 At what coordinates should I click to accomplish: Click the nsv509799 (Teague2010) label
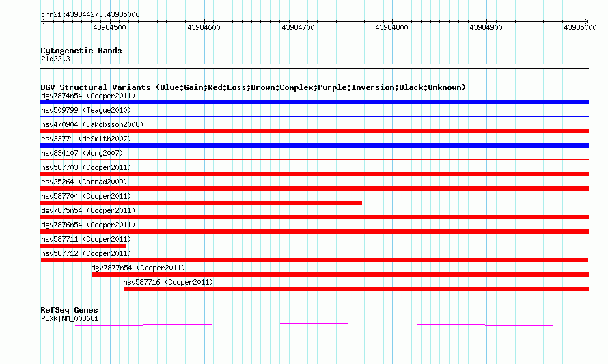pos(86,110)
